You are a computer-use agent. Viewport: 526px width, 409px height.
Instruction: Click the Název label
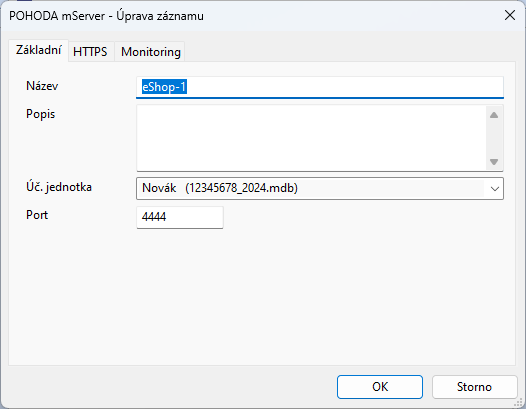tap(42, 86)
